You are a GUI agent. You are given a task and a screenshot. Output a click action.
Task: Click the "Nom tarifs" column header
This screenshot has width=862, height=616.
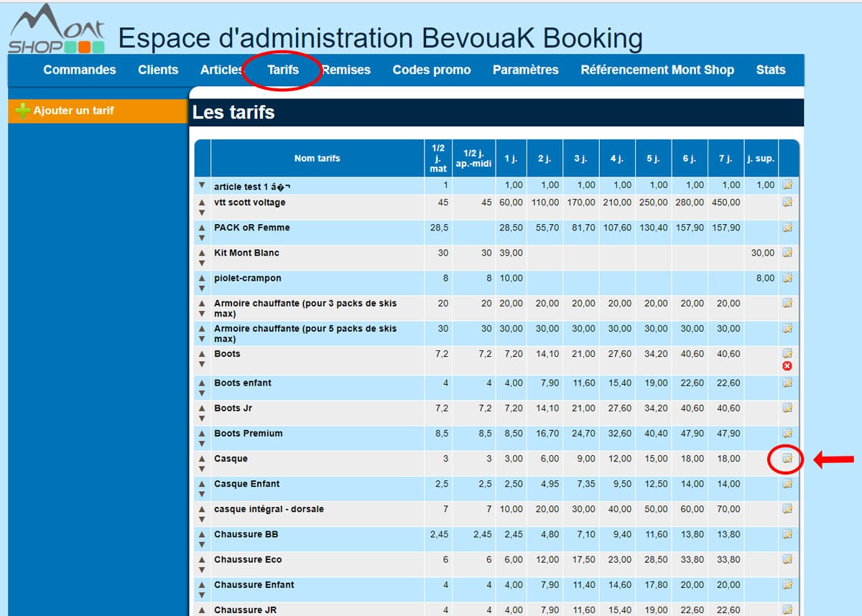coord(318,159)
